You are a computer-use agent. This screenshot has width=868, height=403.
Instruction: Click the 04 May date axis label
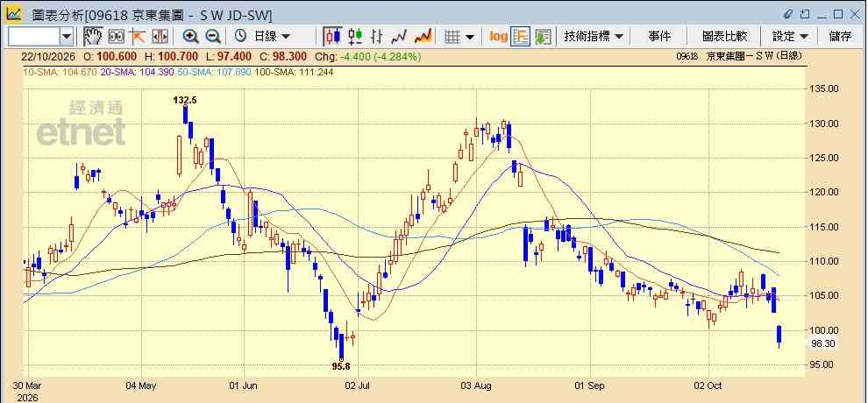point(140,385)
